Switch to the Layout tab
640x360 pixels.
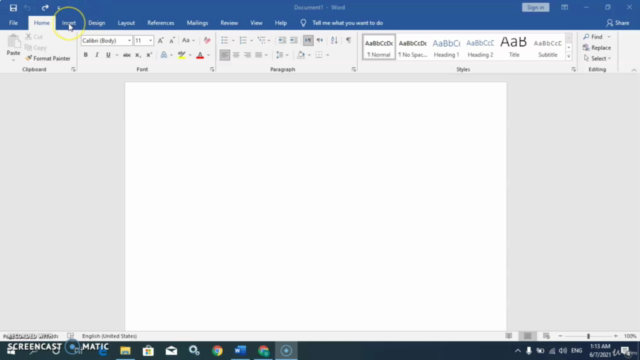[x=126, y=23]
